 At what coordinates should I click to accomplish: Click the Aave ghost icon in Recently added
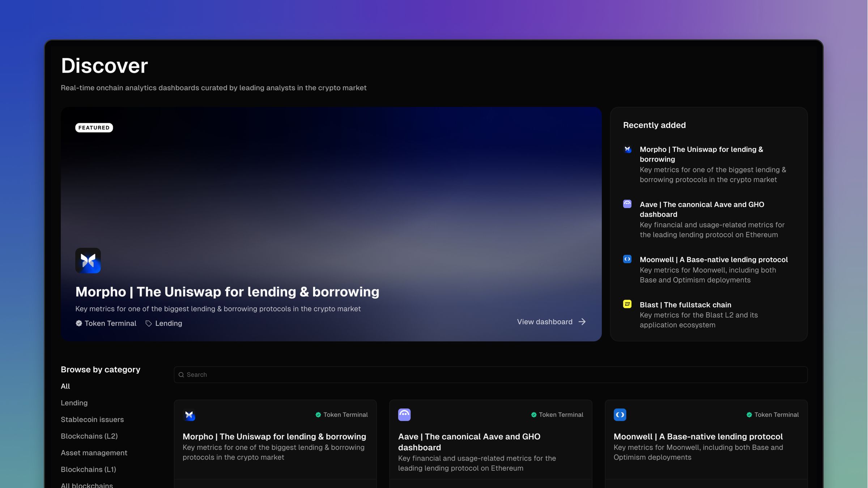click(x=627, y=204)
